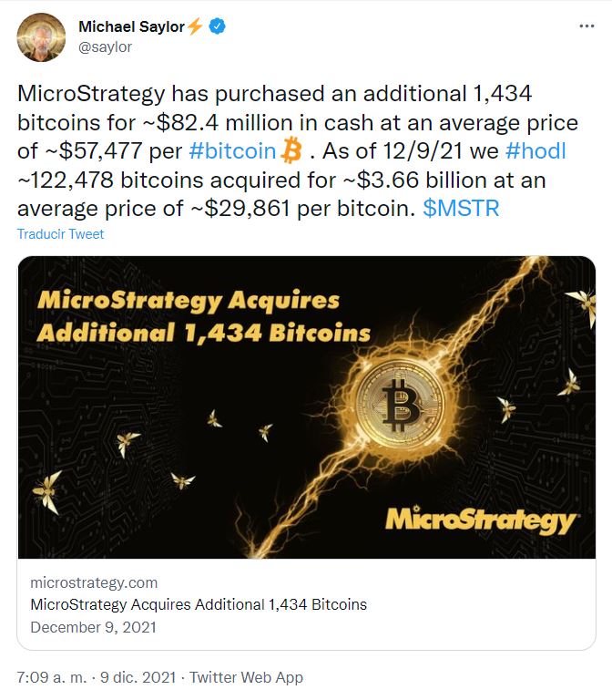
Task: Open the #bitcoin hashtag
Action: (x=232, y=151)
